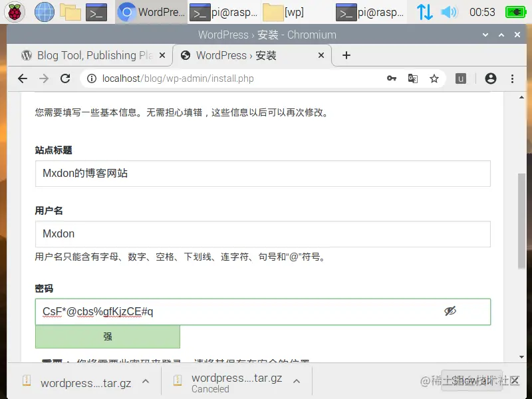Click the 用户名 label

pyautogui.click(x=49, y=211)
